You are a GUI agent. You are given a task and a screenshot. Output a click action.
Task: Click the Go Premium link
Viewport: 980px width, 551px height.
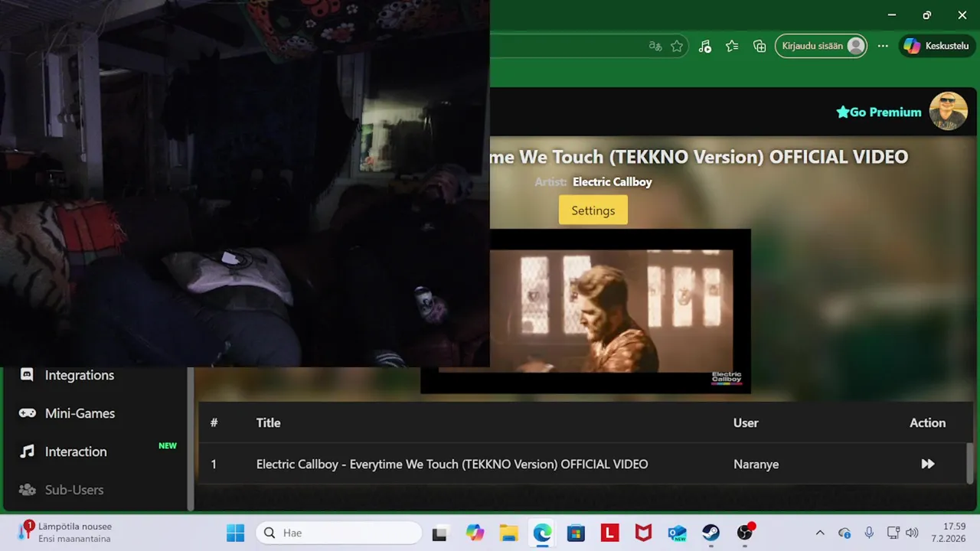pos(879,112)
